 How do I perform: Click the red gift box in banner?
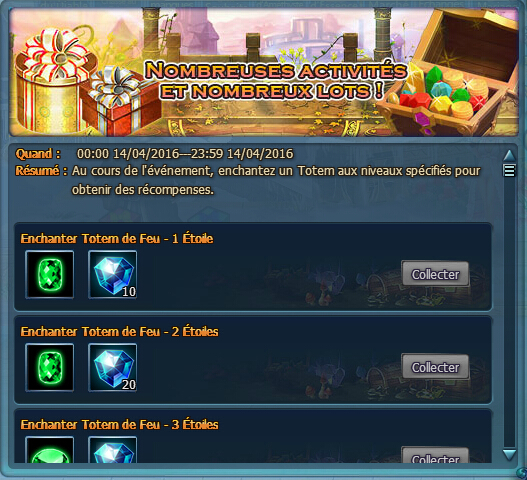pos(121,101)
